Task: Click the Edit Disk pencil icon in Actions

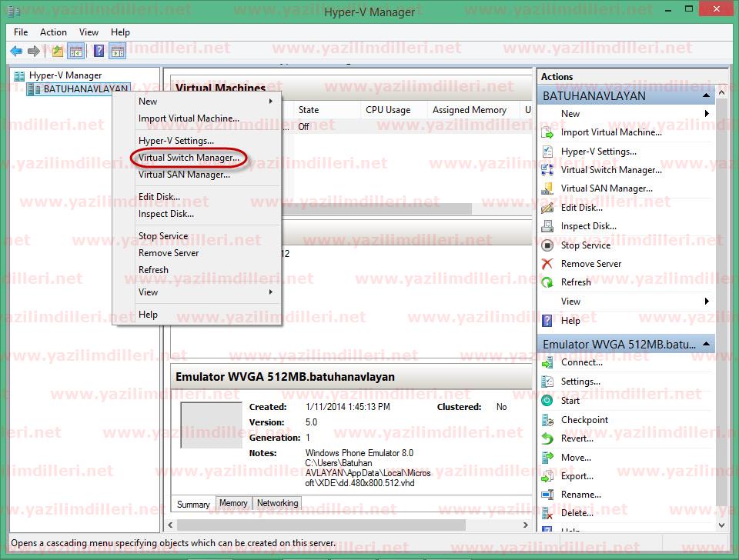Action: tap(547, 208)
